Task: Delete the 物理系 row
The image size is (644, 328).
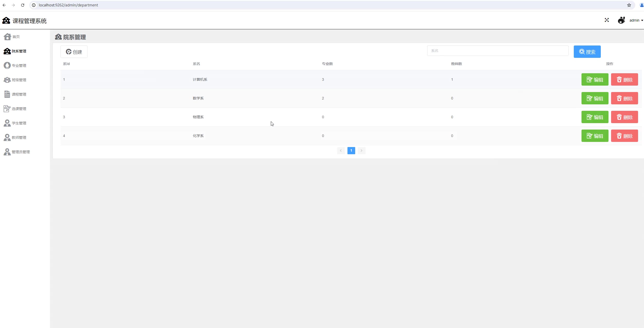Action: point(624,117)
